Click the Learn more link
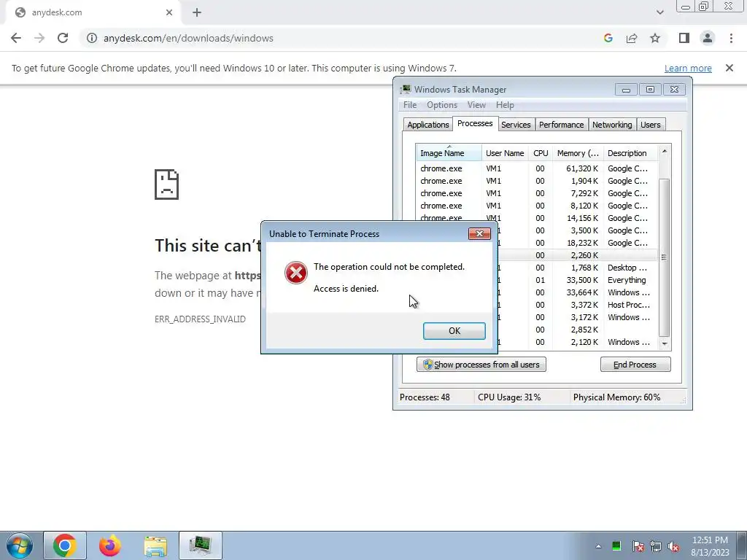The image size is (747, 560). (x=688, y=68)
